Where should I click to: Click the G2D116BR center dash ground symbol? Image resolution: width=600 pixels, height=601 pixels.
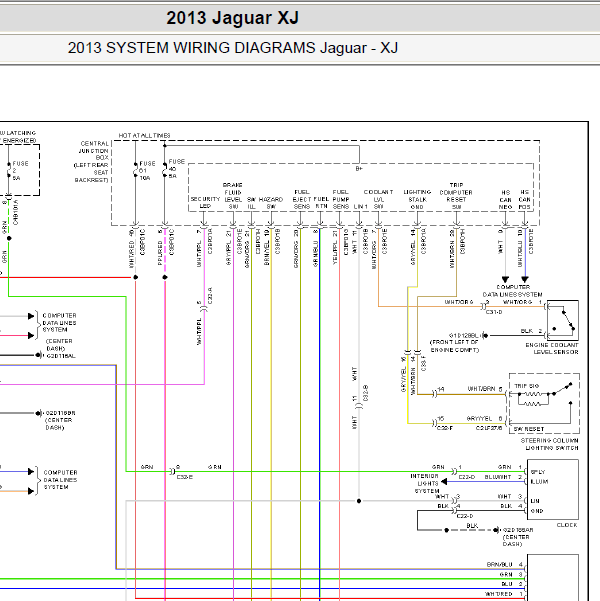38,413
